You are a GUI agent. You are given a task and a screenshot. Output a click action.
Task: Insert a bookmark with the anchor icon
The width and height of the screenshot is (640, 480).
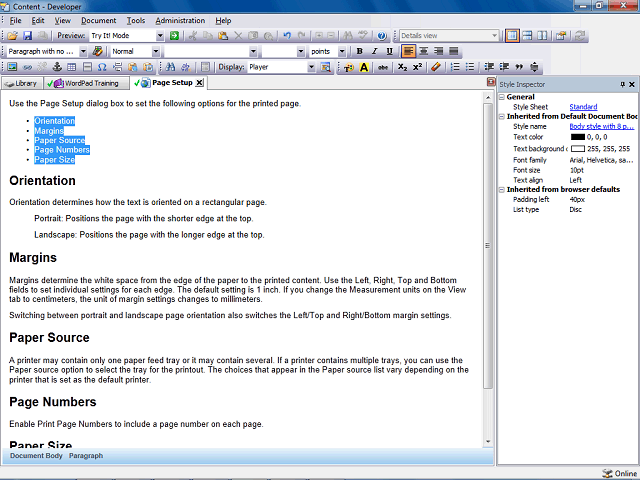pyautogui.click(x=57, y=67)
